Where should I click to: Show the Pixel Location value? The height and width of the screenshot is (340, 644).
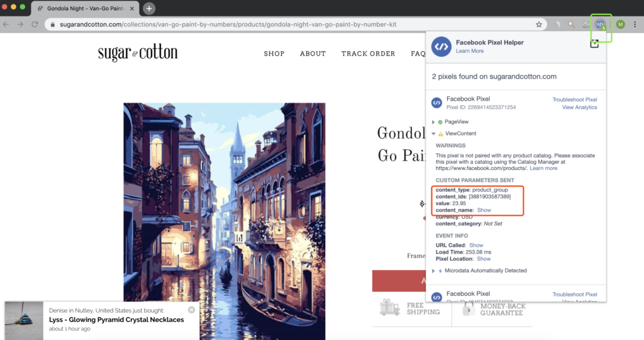tap(484, 259)
